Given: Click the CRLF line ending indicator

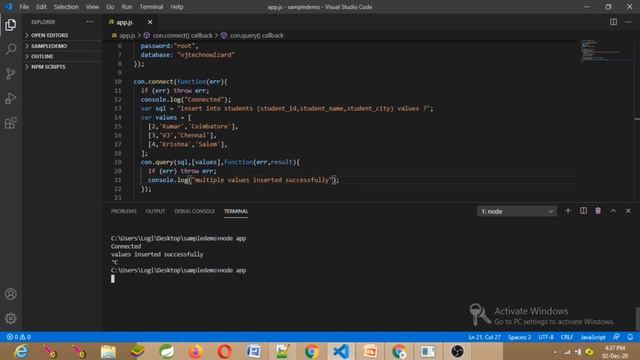Looking at the screenshot, I should 567,337.
